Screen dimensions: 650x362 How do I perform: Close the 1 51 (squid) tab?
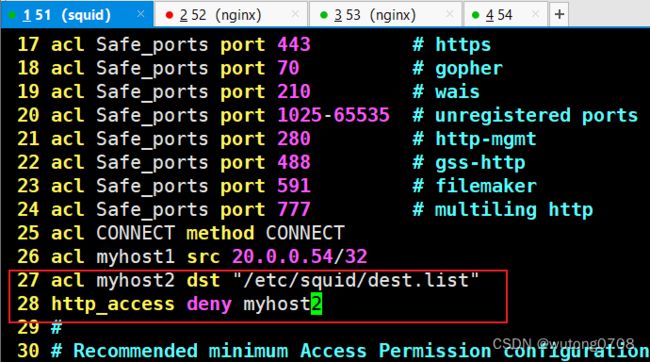point(141,14)
